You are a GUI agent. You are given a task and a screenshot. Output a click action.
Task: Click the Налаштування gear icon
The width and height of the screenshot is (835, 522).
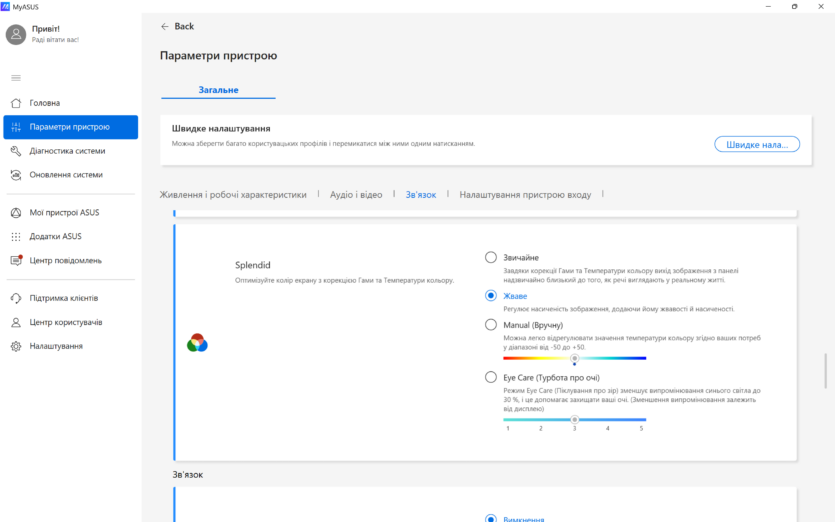coord(16,346)
